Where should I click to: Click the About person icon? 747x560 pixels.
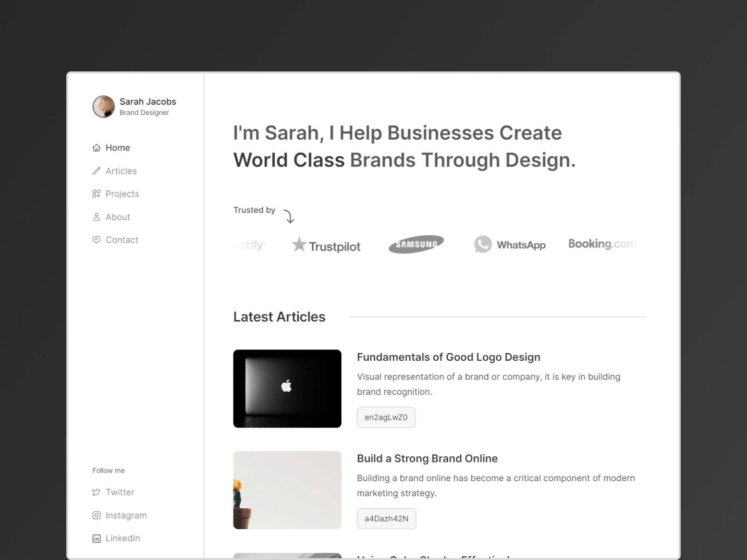pyautogui.click(x=97, y=217)
